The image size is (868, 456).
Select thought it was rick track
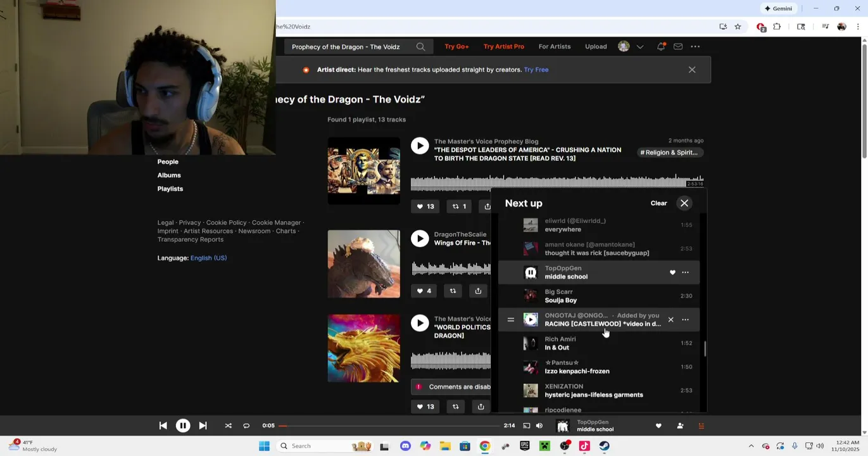click(598, 248)
